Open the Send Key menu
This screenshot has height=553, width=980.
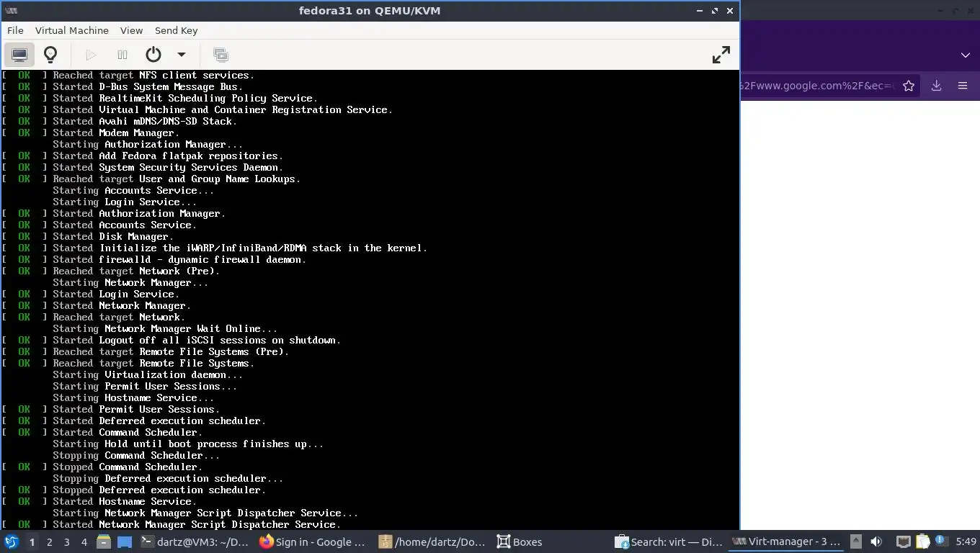(x=176, y=30)
